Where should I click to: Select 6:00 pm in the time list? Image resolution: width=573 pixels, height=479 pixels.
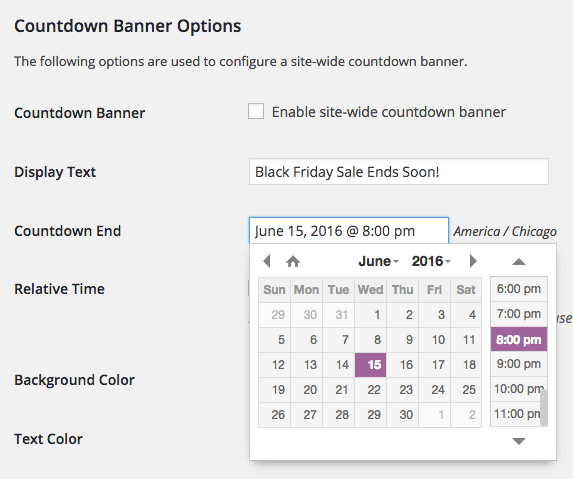coord(519,289)
